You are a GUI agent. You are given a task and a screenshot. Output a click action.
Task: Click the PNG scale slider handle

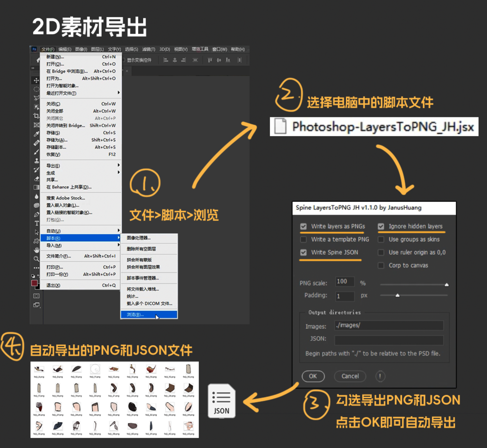click(x=447, y=285)
